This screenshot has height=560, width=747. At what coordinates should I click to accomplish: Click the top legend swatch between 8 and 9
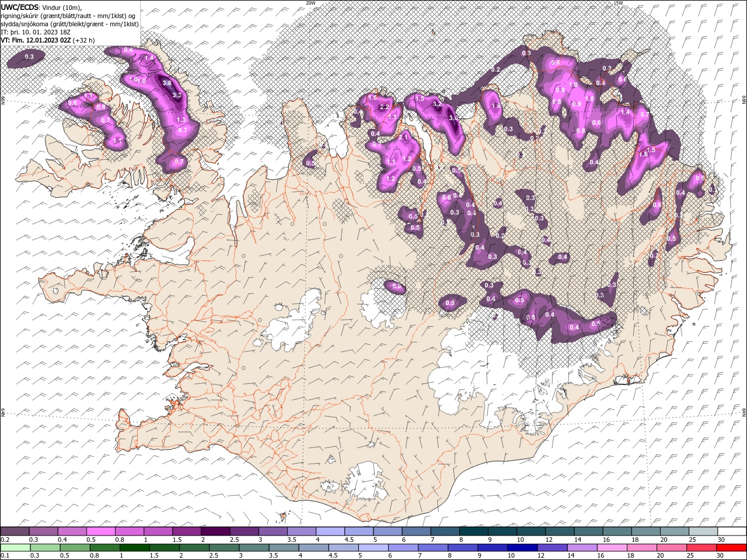(473, 531)
